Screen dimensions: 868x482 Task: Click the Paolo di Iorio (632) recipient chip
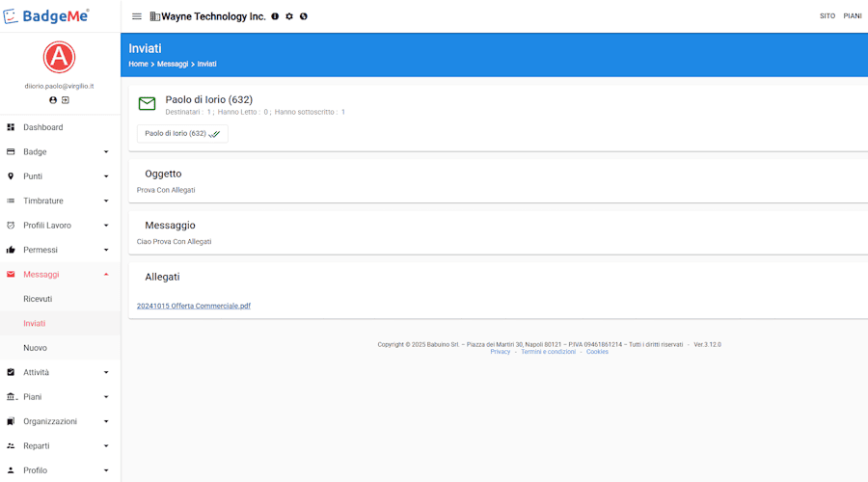pyautogui.click(x=182, y=133)
